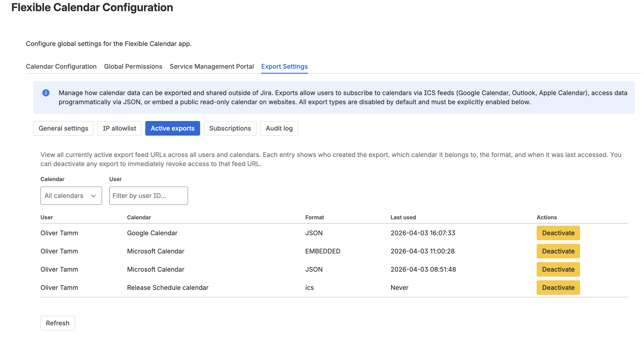Sort by the Last used column header
644x344 pixels.
pos(403,217)
